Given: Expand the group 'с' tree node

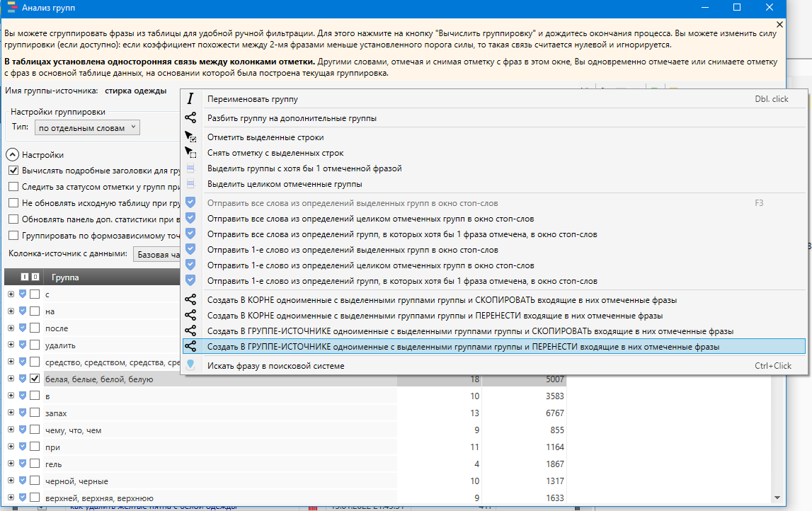Looking at the screenshot, I should coord(11,294).
